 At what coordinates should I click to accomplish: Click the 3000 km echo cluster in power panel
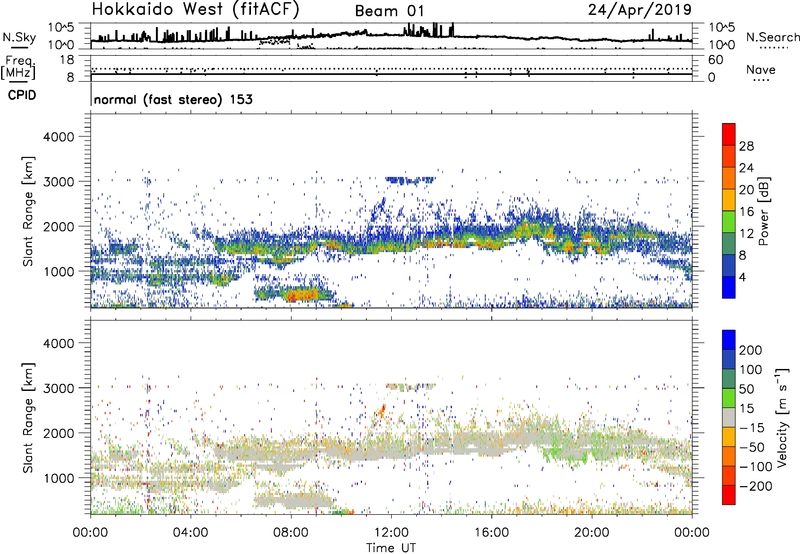point(410,180)
